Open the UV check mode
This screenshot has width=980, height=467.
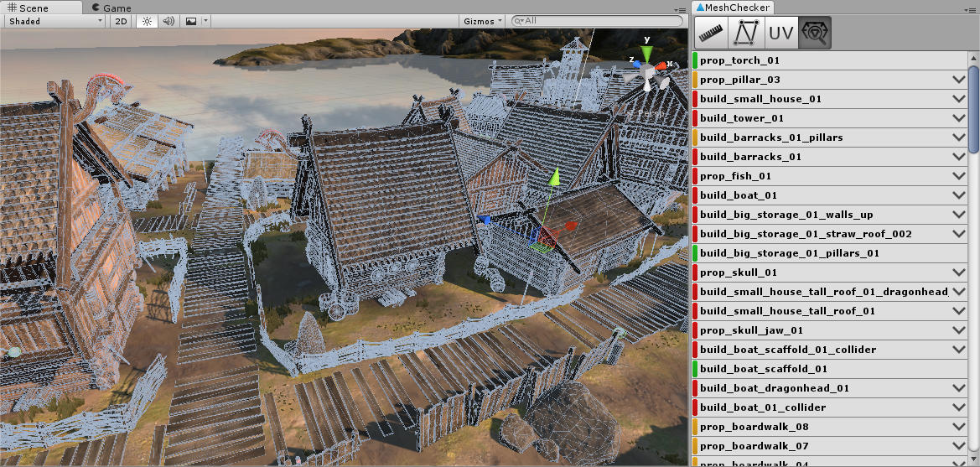pos(780,33)
